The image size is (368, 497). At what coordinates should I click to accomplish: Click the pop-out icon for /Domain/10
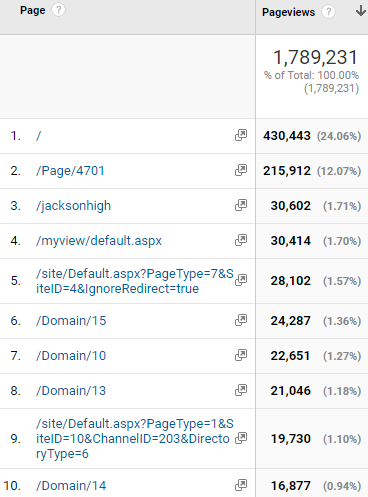(241, 355)
